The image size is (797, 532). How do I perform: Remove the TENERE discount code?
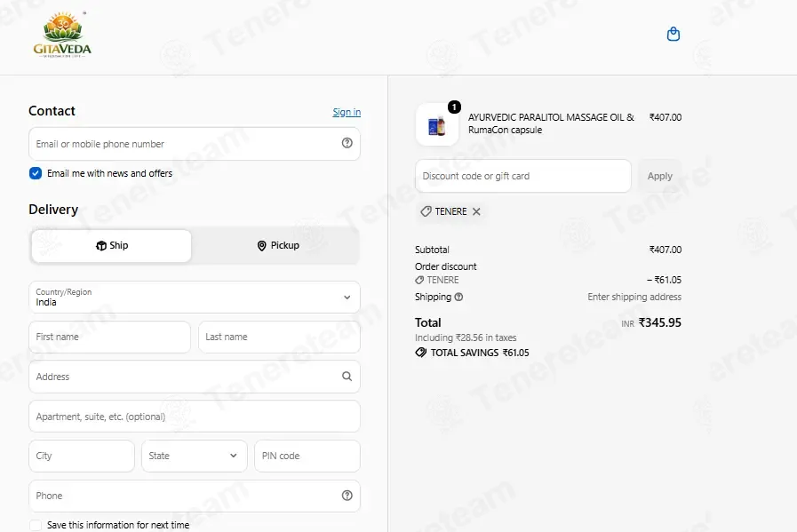pos(476,211)
